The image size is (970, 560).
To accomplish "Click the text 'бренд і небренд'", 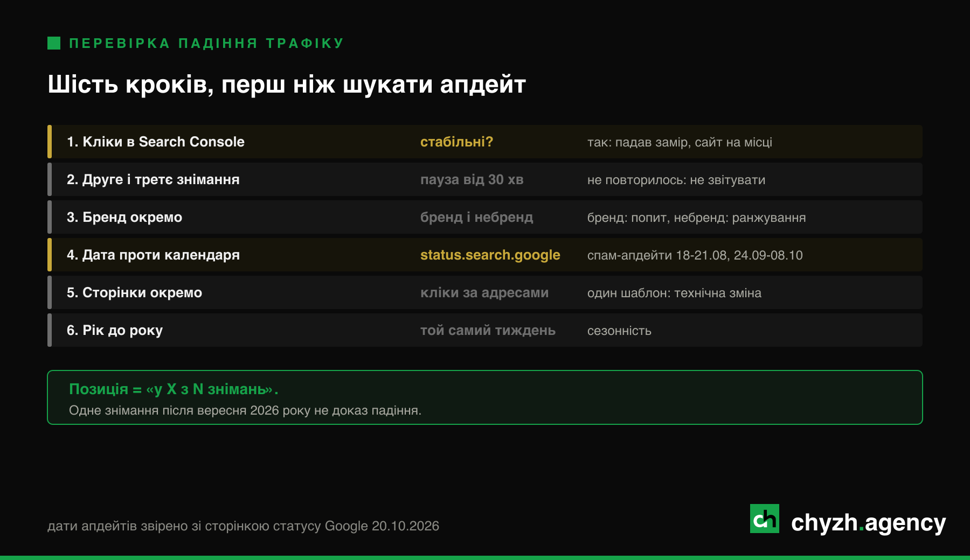I will coord(476,217).
